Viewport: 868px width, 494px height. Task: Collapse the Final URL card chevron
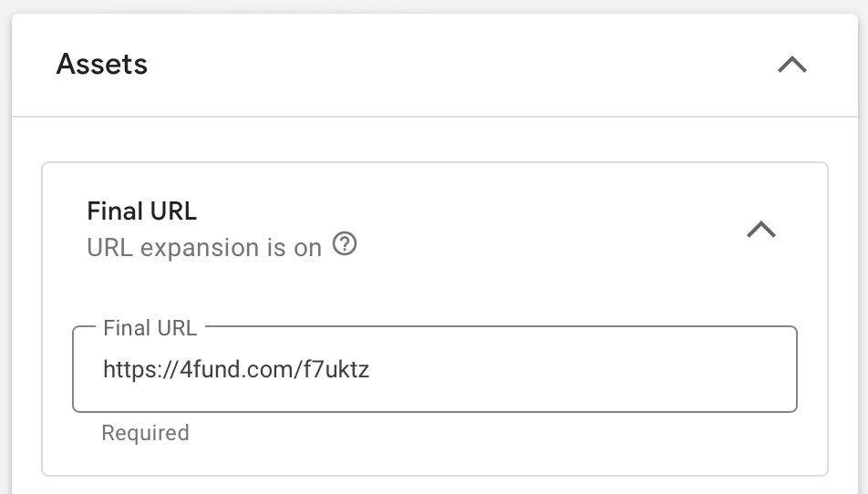761,229
